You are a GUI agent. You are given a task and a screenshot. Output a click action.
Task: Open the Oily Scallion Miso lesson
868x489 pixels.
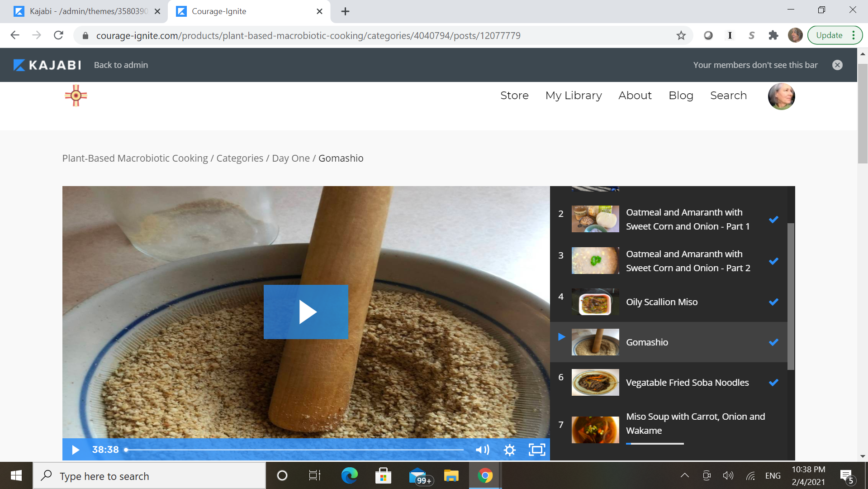662,302
